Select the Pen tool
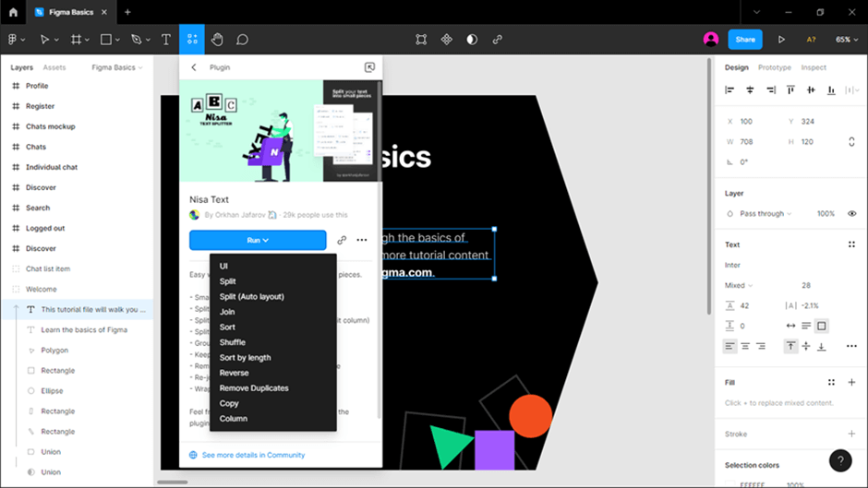 [x=136, y=40]
